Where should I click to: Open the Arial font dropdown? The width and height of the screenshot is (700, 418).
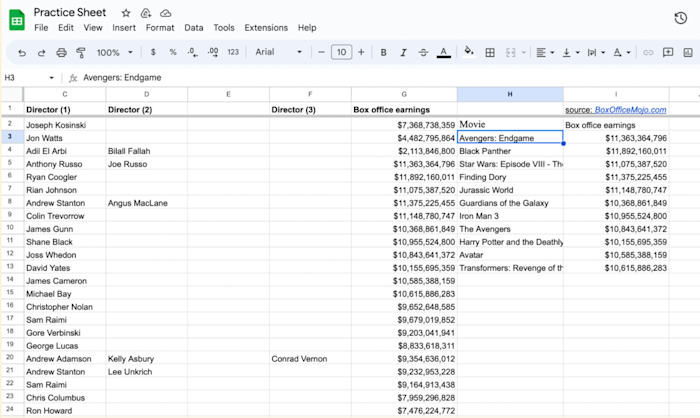(279, 52)
